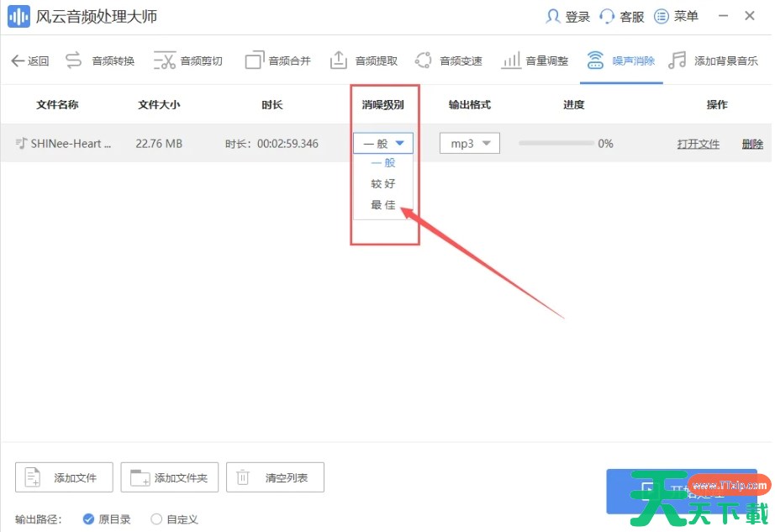Click the 0% progress bar
Image resolution: width=775 pixels, height=532 pixels.
(x=555, y=144)
